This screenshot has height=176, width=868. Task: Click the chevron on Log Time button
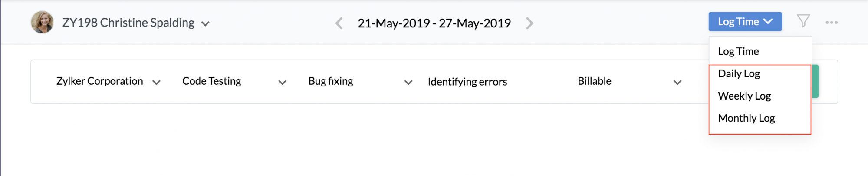tap(768, 21)
